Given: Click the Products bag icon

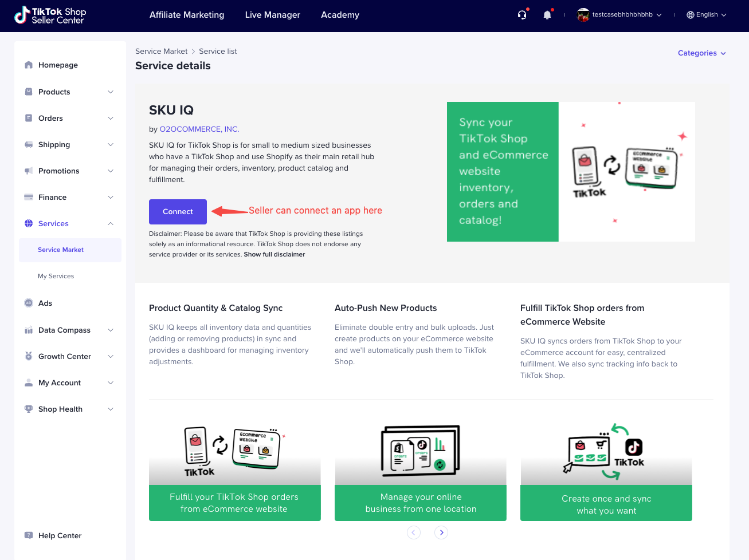Looking at the screenshot, I should (29, 92).
